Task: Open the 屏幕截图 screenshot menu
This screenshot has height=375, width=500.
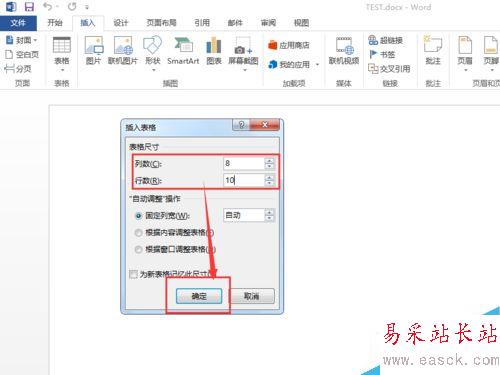Action: [244, 54]
